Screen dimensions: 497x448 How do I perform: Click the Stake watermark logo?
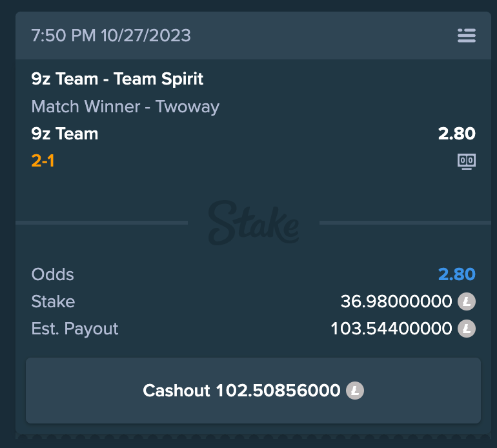tap(253, 223)
